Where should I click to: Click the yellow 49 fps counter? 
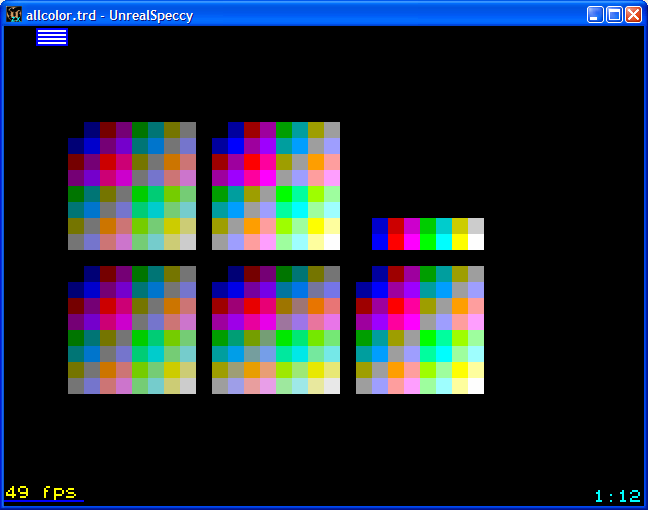tap(41, 492)
